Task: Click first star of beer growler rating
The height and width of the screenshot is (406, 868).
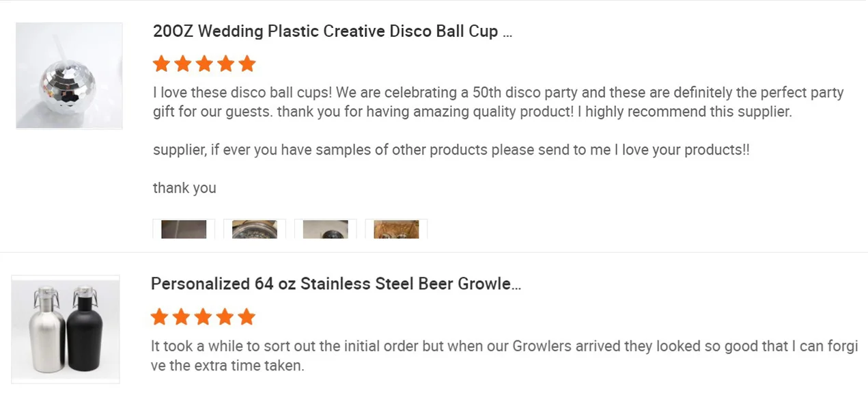Action: [159, 317]
